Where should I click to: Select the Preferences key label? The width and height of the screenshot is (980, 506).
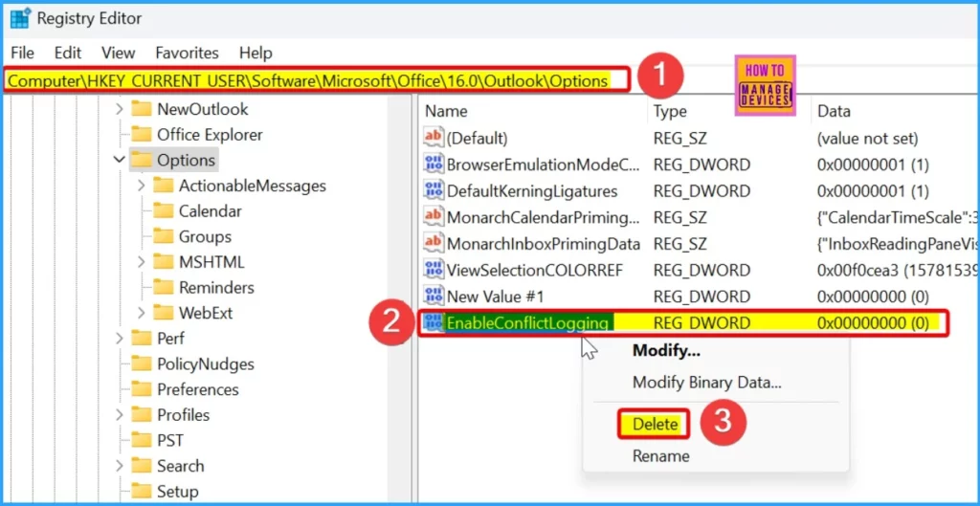point(197,389)
